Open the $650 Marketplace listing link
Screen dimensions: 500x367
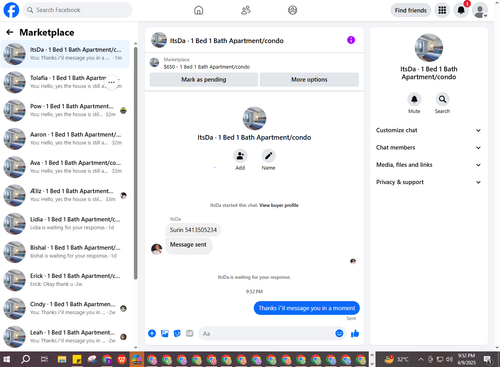pyautogui.click(x=207, y=67)
